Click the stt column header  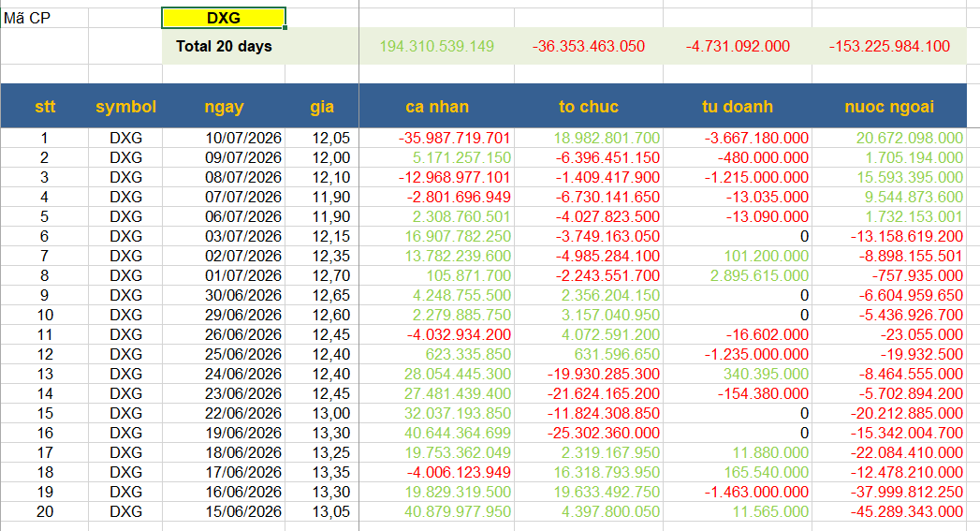click(44, 107)
